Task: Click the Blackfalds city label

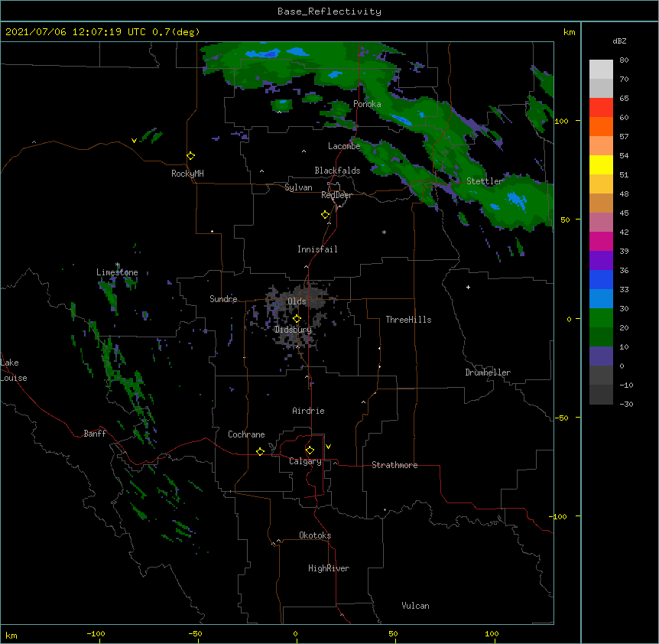Action: click(337, 171)
